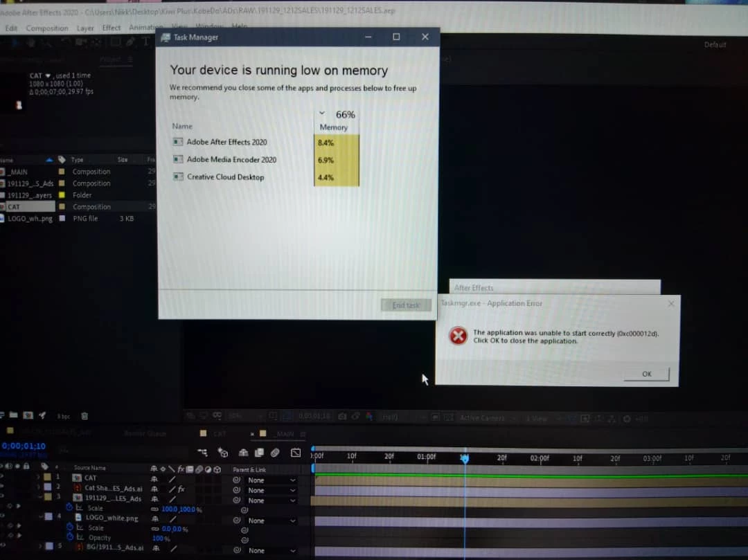Click the fx column header icon
748x560 pixels.
181,469
